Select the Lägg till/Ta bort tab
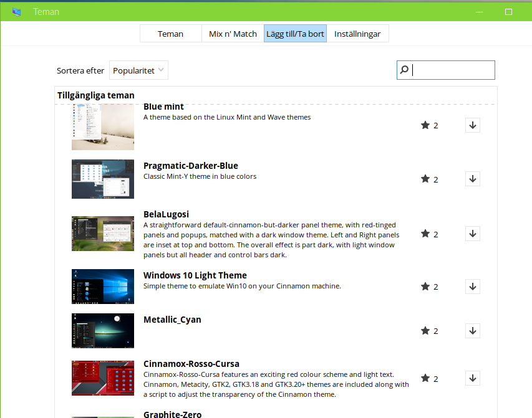532x418 pixels. tap(295, 34)
